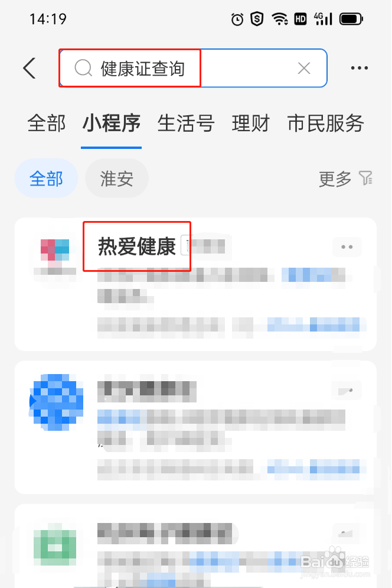This screenshot has width=392, height=588.
Task: Open more options on 热爱健康 card
Action: point(347,247)
